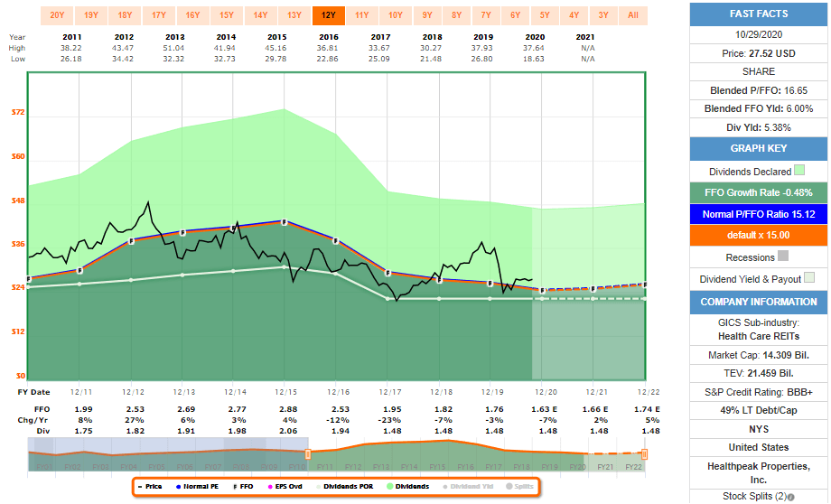Click the FFO marker at 12/15
Image resolution: width=831 pixels, height=504 pixels.
(284, 222)
